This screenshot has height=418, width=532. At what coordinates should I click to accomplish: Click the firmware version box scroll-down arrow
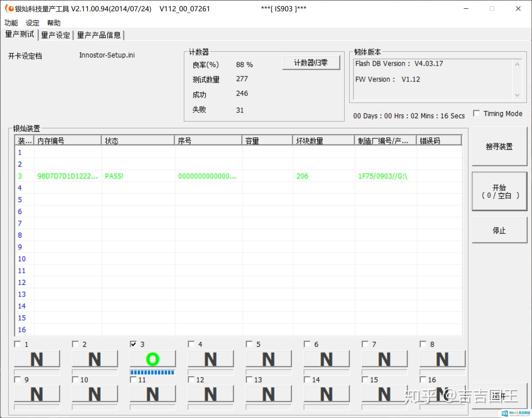517,95
